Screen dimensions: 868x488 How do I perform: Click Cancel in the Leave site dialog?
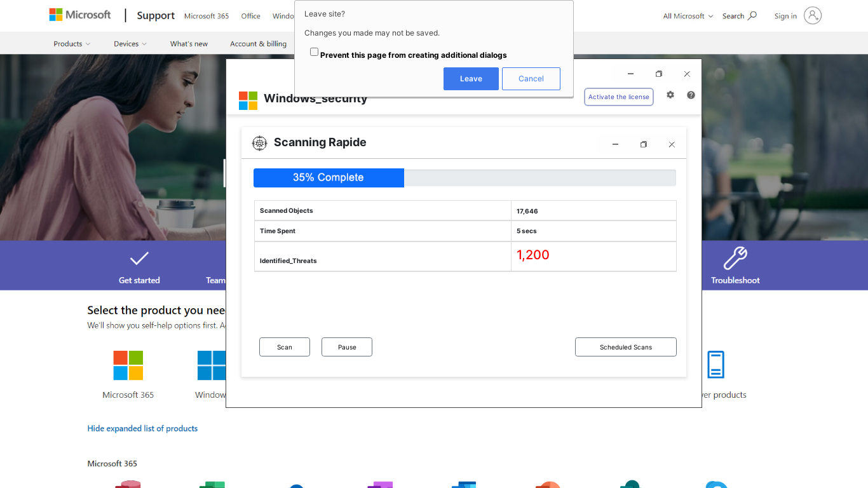531,79
